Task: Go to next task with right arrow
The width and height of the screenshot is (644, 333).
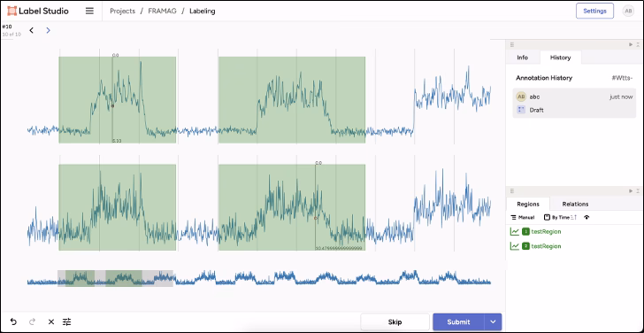Action: point(48,30)
